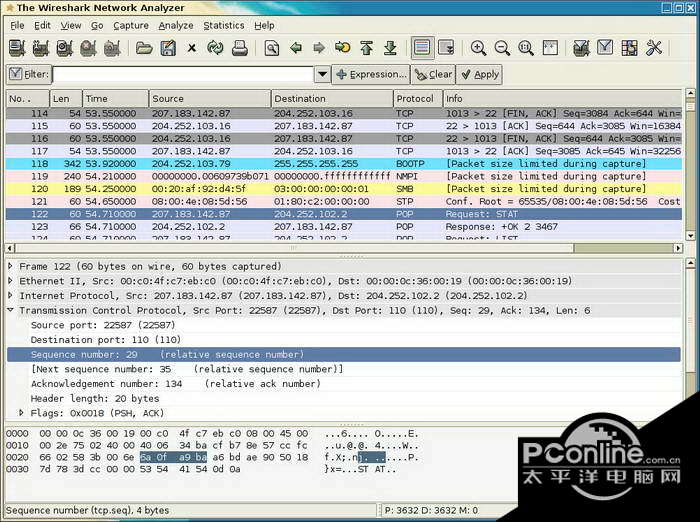Viewport: 700px width, 522px height.
Task: Click the Filter: button
Action: click(x=29, y=74)
